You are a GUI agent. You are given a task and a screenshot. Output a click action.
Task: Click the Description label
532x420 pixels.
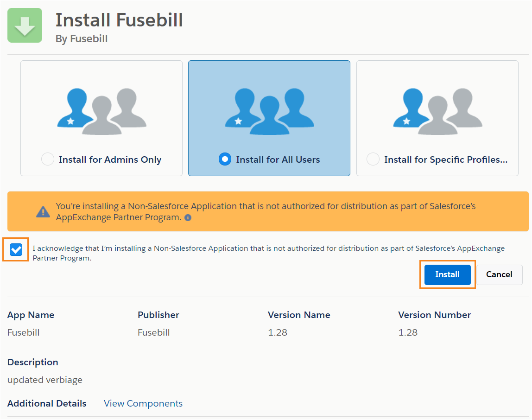(33, 362)
